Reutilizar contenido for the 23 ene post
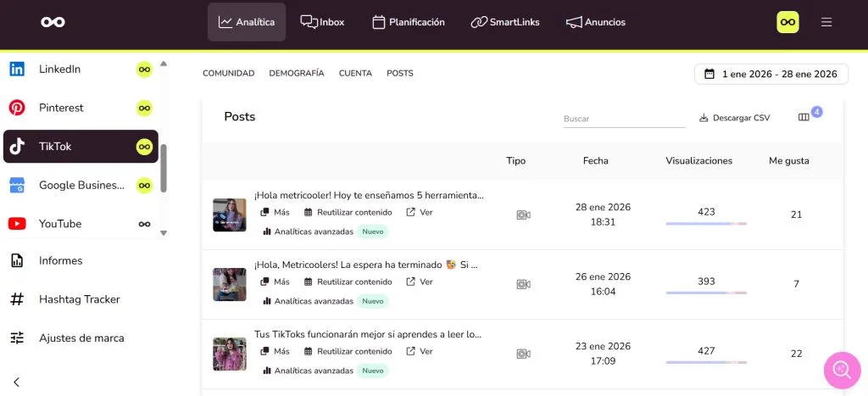This screenshot has height=396, width=868. [x=348, y=351]
